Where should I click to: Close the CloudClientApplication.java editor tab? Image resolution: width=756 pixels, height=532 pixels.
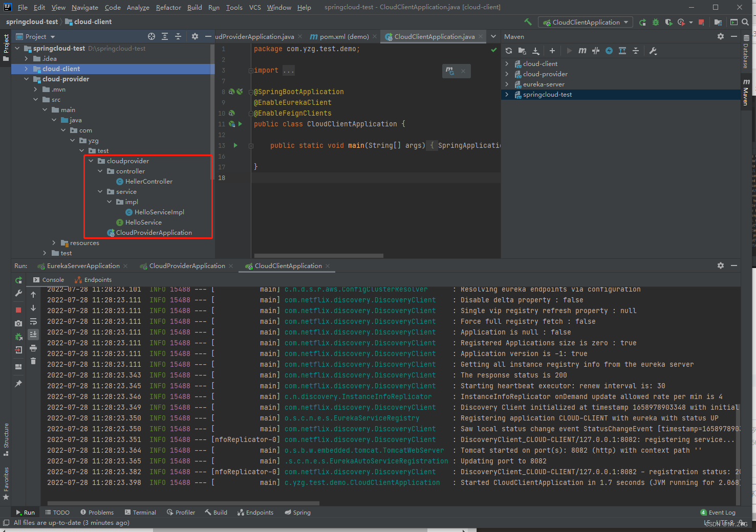coord(481,36)
